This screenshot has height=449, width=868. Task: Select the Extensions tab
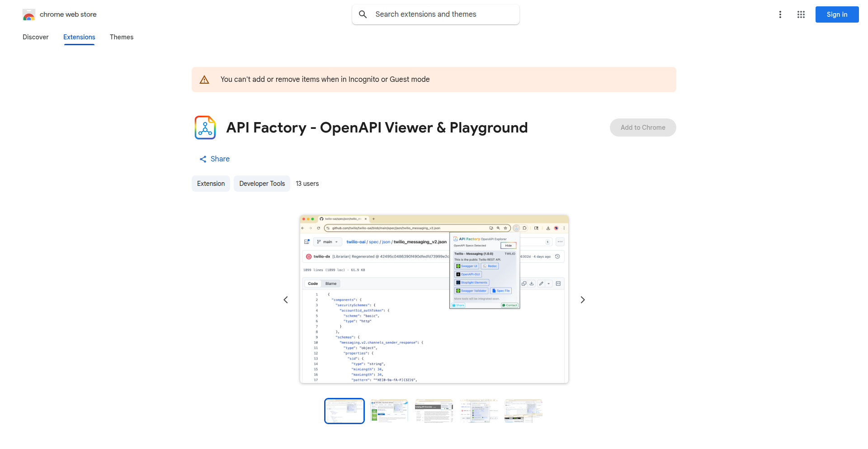click(x=79, y=37)
